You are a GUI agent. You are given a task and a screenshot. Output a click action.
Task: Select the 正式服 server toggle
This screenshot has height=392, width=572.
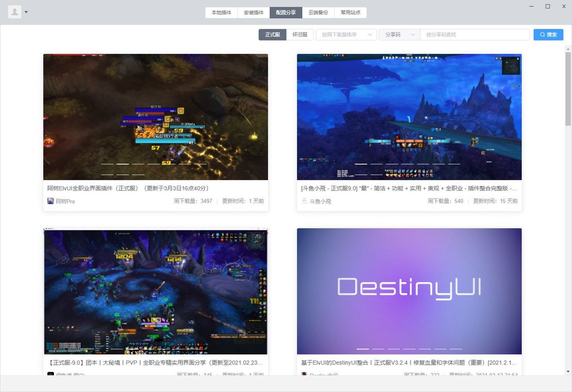coord(272,34)
